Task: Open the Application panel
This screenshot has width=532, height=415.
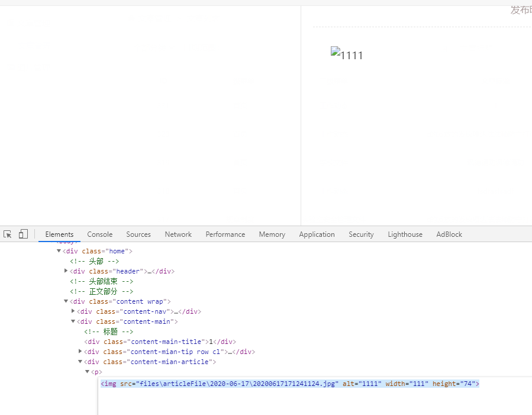Action: pyautogui.click(x=317, y=234)
